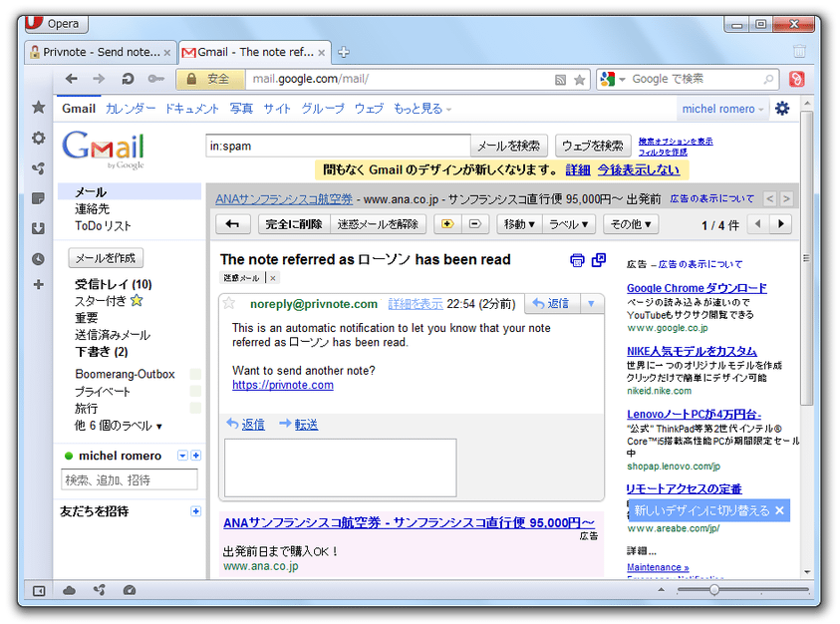The width and height of the screenshot is (840, 624).
Task: Reload the page with the refresh icon
Action: pyautogui.click(x=128, y=80)
